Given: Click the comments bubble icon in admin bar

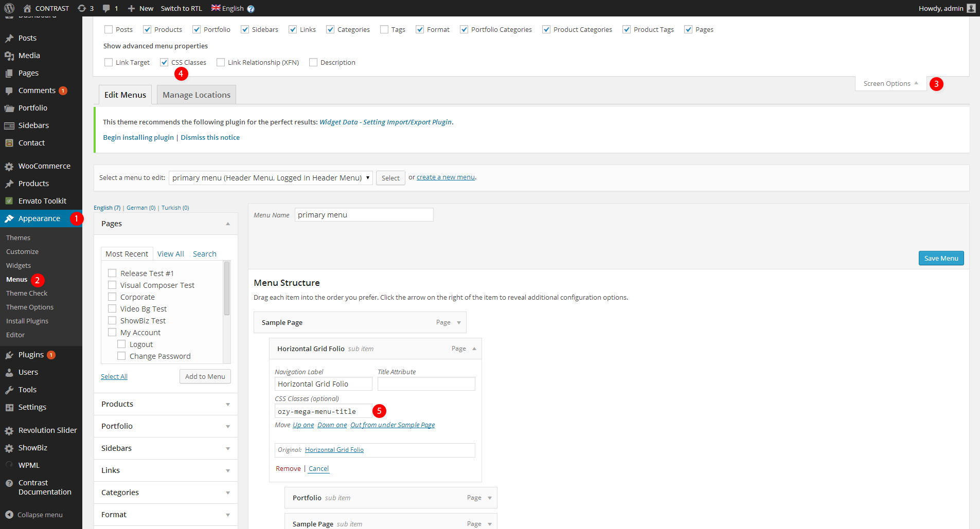Looking at the screenshot, I should (x=106, y=8).
